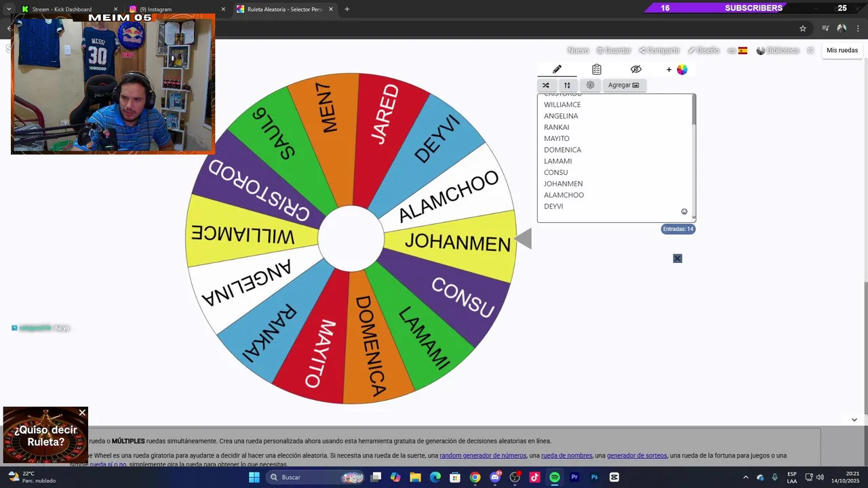
Task: Click the Buscar taskbar search box
Action: click(315, 477)
